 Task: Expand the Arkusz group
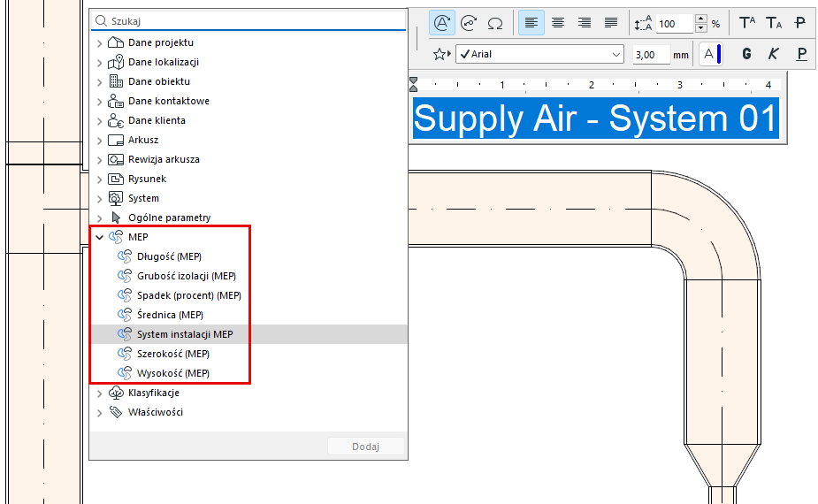point(99,141)
